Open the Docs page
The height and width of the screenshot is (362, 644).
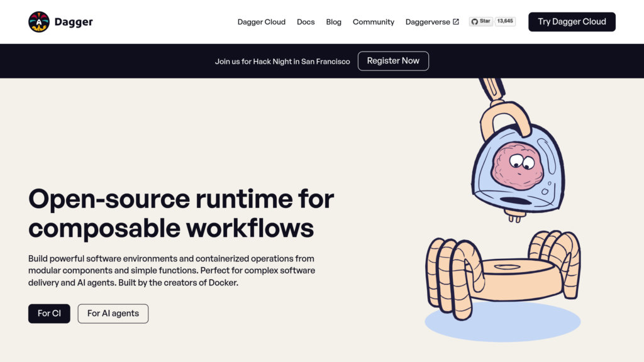(306, 22)
